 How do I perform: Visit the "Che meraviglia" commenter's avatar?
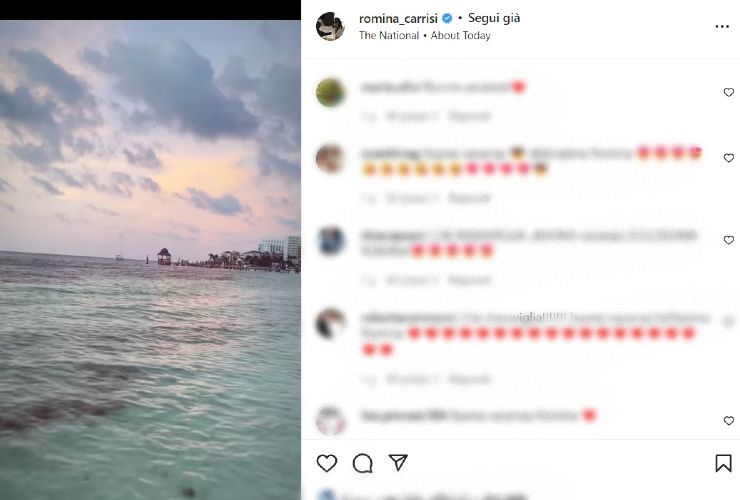tap(330, 323)
